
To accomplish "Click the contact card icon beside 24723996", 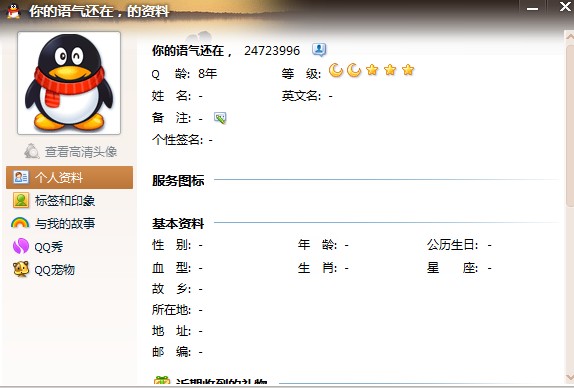I will click(319, 49).
